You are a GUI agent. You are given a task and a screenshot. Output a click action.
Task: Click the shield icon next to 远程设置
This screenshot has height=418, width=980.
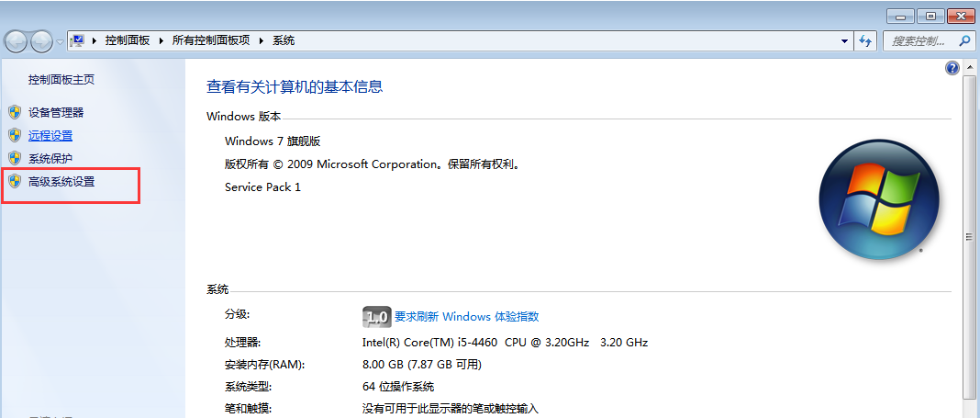[x=14, y=135]
